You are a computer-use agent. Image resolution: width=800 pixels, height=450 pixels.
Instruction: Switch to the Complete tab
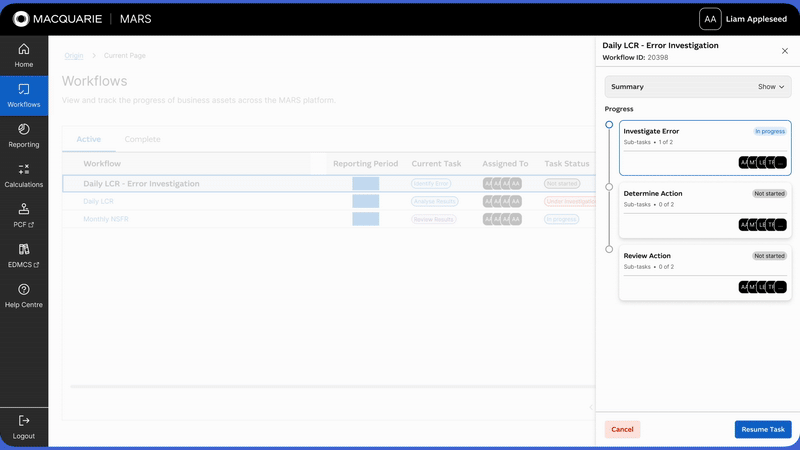tap(142, 139)
